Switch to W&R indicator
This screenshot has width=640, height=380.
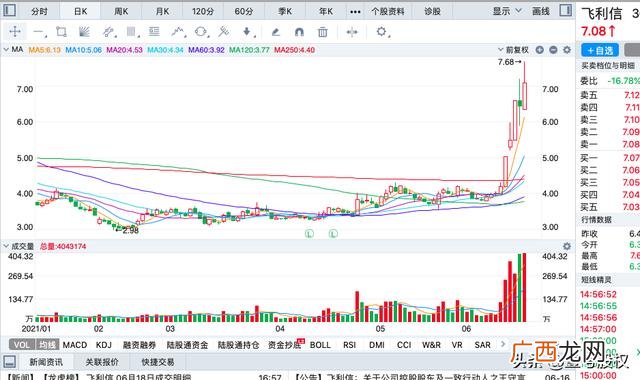(x=431, y=345)
